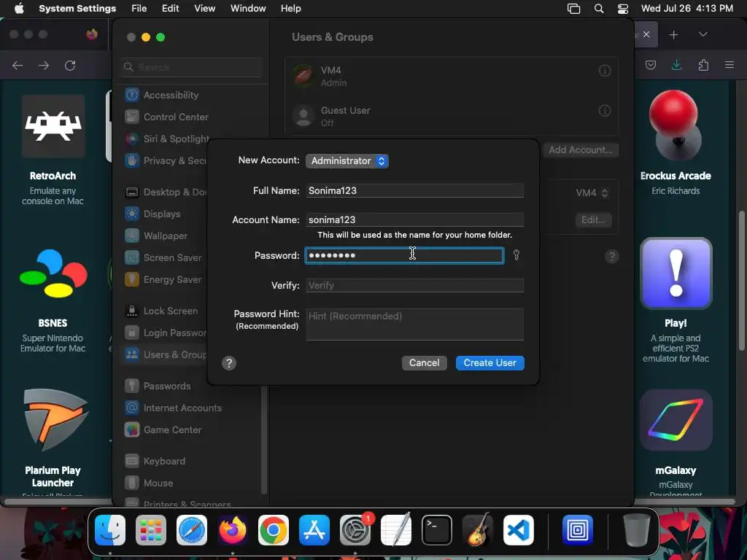The width and height of the screenshot is (747, 560).
Task: Click the Add Account button
Action: (580, 150)
